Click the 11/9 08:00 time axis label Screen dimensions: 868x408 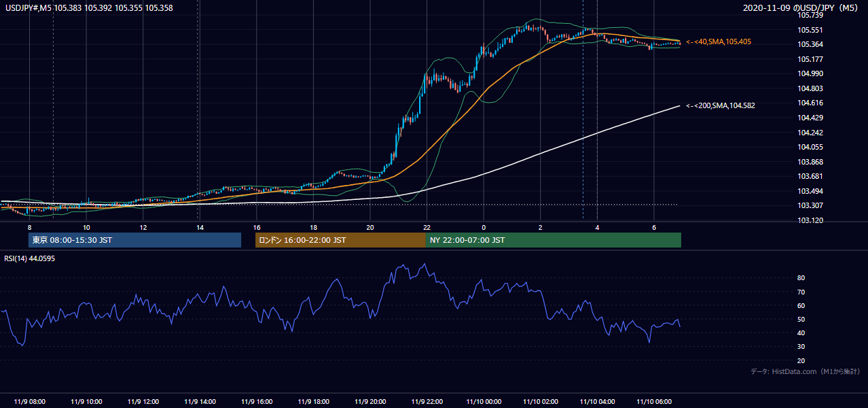[x=29, y=402]
